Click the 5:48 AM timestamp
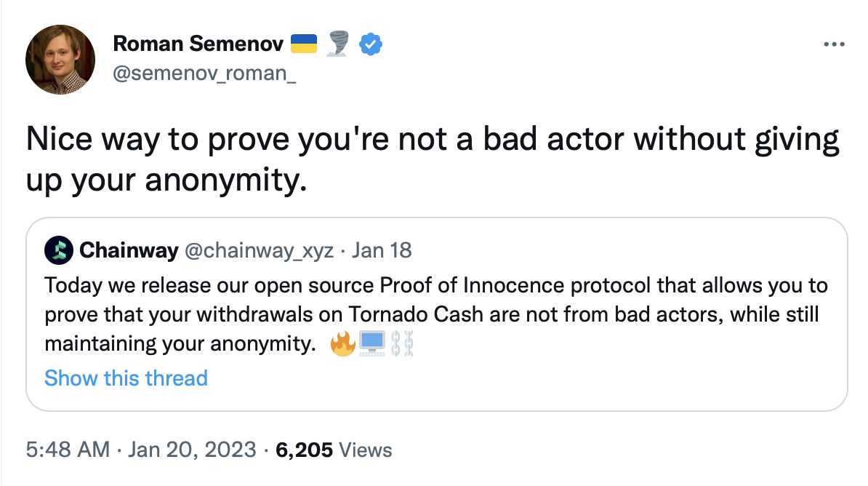Image resolution: width=868 pixels, height=486 pixels. [67, 450]
